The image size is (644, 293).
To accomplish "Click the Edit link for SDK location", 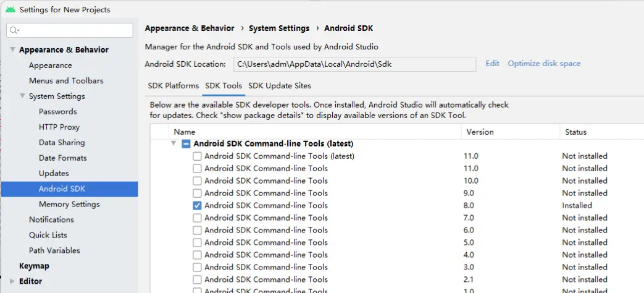I will 493,64.
